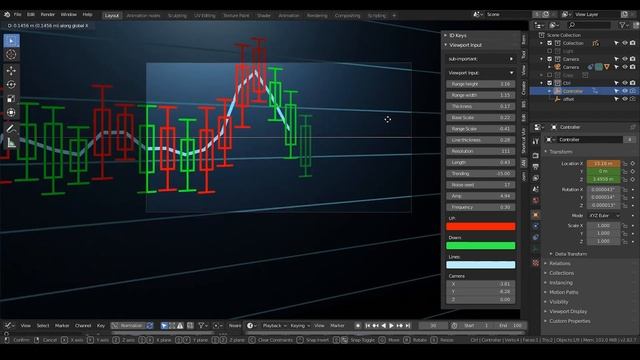Toggle Ctrl collection checkbox in outliner
The width and height of the screenshot is (640, 360).
(549, 83)
